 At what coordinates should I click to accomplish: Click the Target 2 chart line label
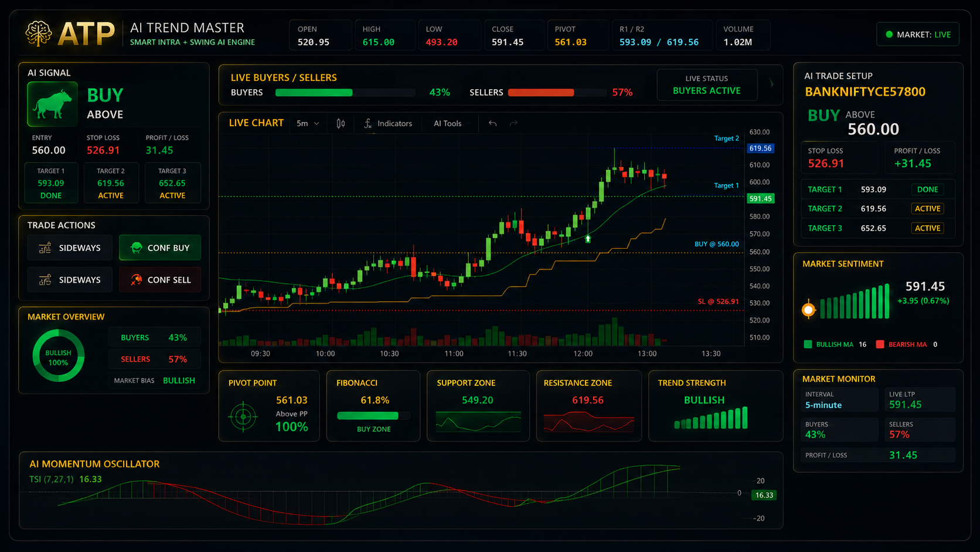point(726,138)
